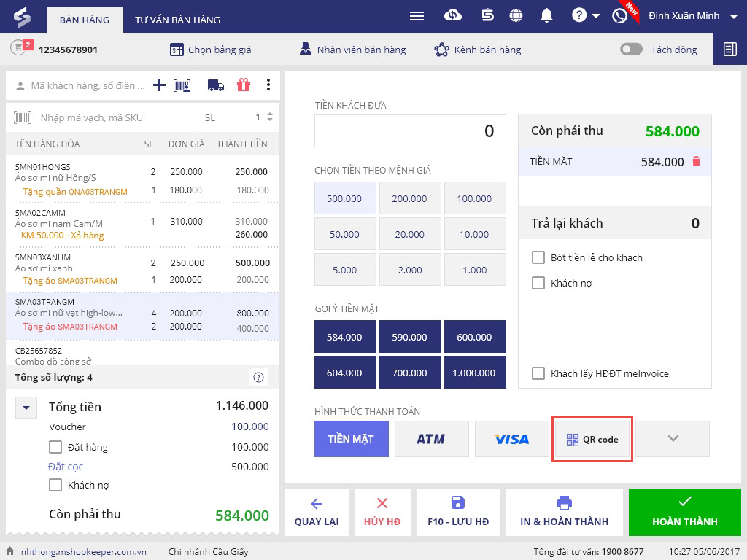Expand more payment methods chevron
Image resolution: width=747 pixels, height=560 pixels.
tap(673, 438)
